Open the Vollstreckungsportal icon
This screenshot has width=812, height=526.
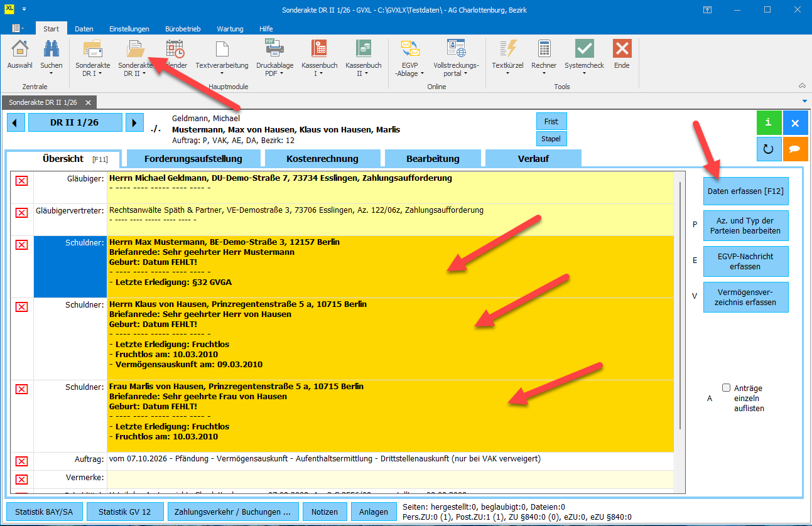[x=456, y=49]
